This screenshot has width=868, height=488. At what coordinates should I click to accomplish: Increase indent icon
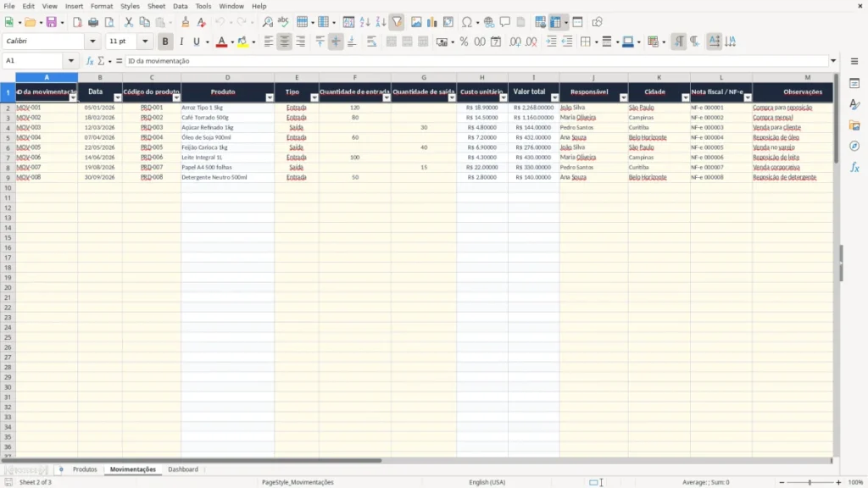pos(551,42)
